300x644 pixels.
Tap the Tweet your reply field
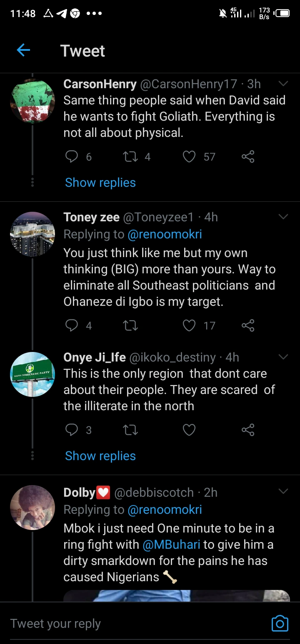(x=125, y=623)
